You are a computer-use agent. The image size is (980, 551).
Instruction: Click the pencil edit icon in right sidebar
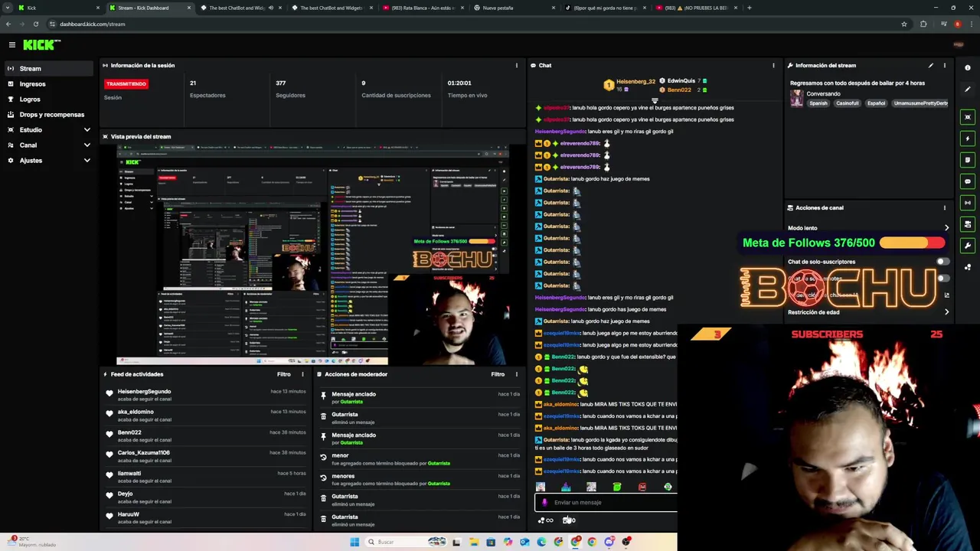click(968, 90)
